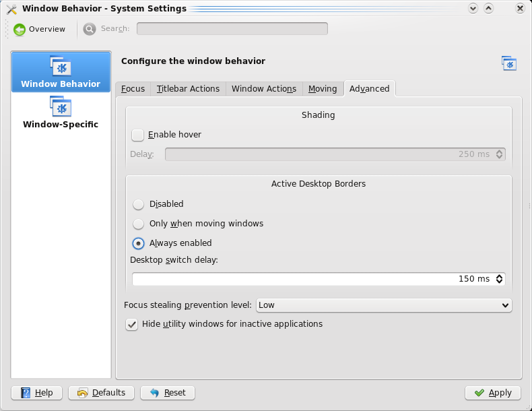Click the System Settings titlebar tools icon
This screenshot has height=411, width=532.
11,9
